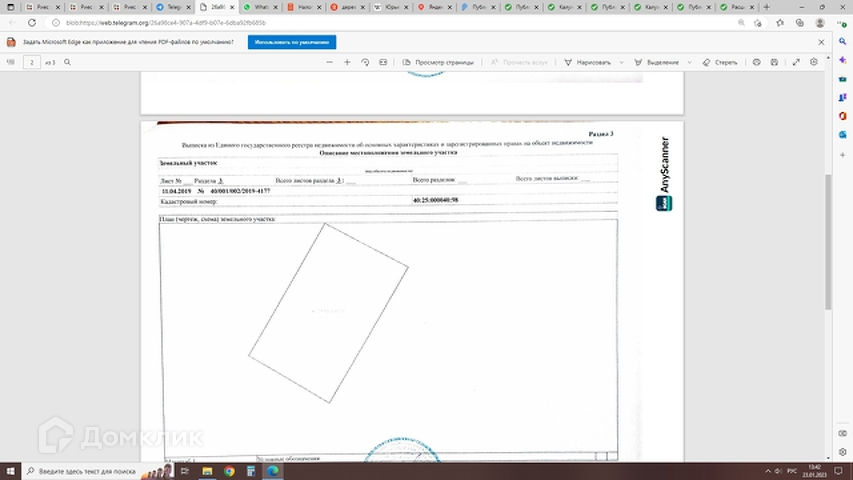Open the notification center
Viewport: 853px width, 480px height.
point(838,471)
